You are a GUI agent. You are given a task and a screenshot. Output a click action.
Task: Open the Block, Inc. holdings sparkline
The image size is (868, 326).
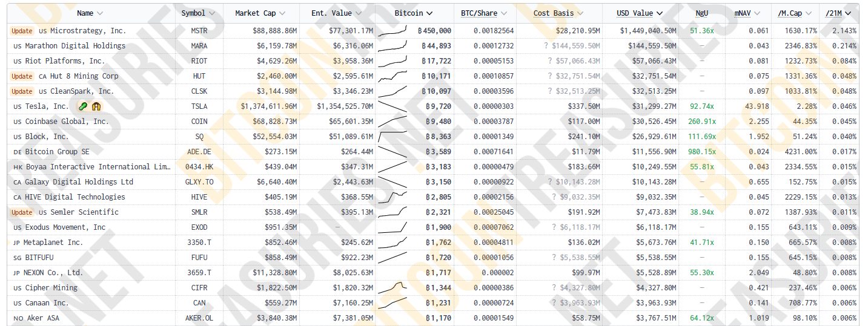[393, 137]
